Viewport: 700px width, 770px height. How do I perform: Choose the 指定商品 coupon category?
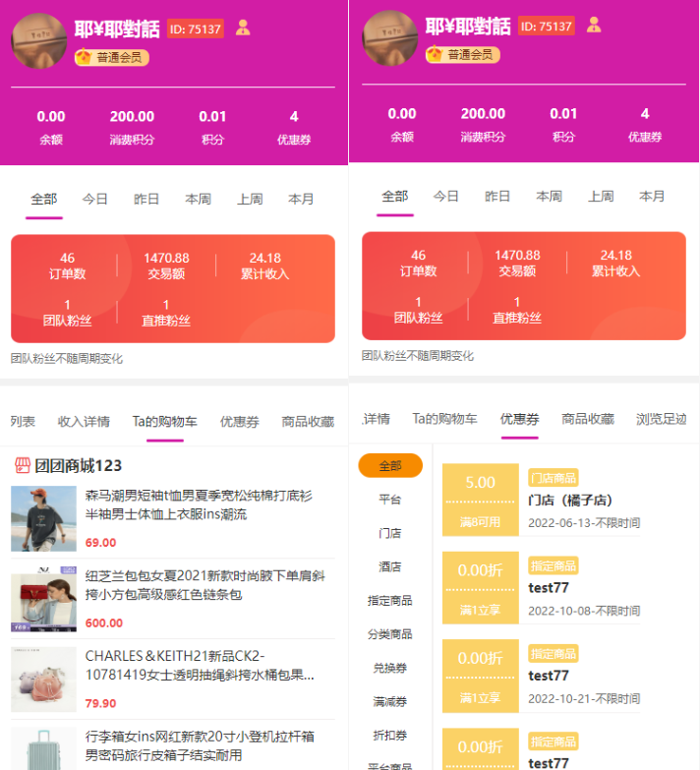[x=390, y=600]
